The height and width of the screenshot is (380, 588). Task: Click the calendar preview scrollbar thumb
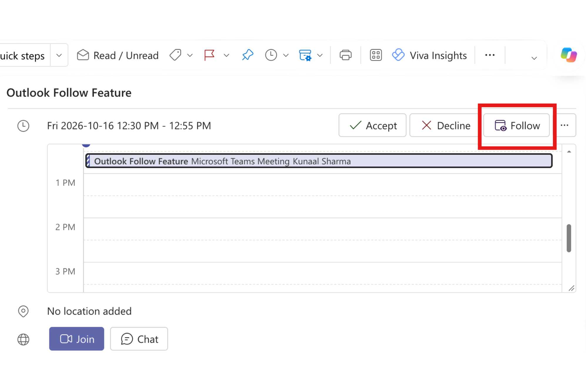569,238
